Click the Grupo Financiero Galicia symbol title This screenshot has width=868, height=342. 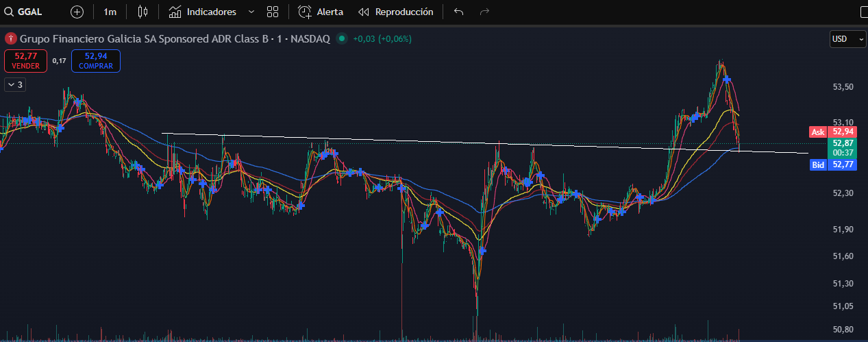(x=175, y=39)
